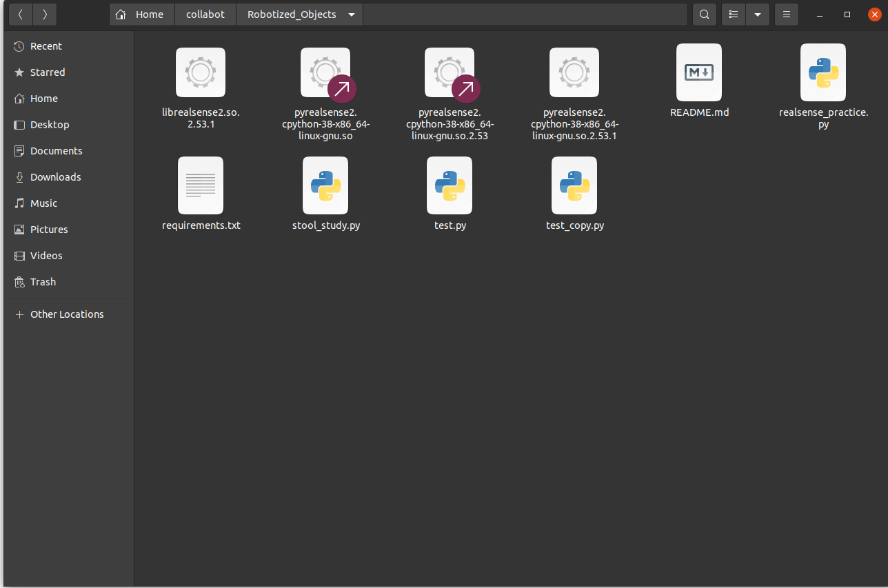The image size is (888, 588).
Task: Select pyrealsense2 linux-gnu.so.2.53.1 file icon
Action: (574, 72)
